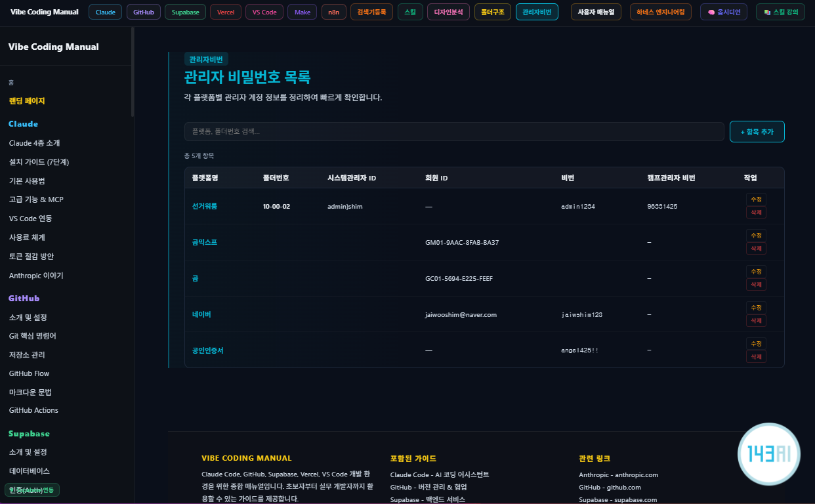Click 수정 for the 곰믹스프 row
Screen dimensions: 815x504
point(756,236)
